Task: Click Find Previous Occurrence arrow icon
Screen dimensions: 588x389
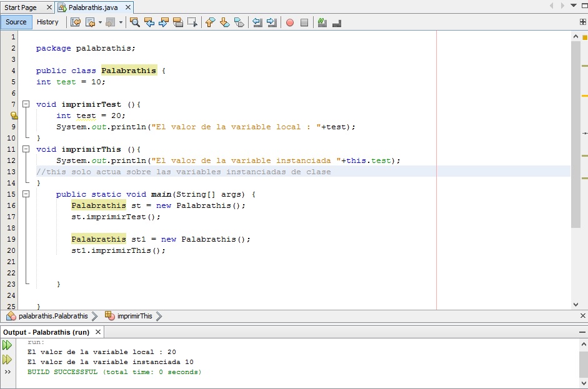Action: pos(149,22)
